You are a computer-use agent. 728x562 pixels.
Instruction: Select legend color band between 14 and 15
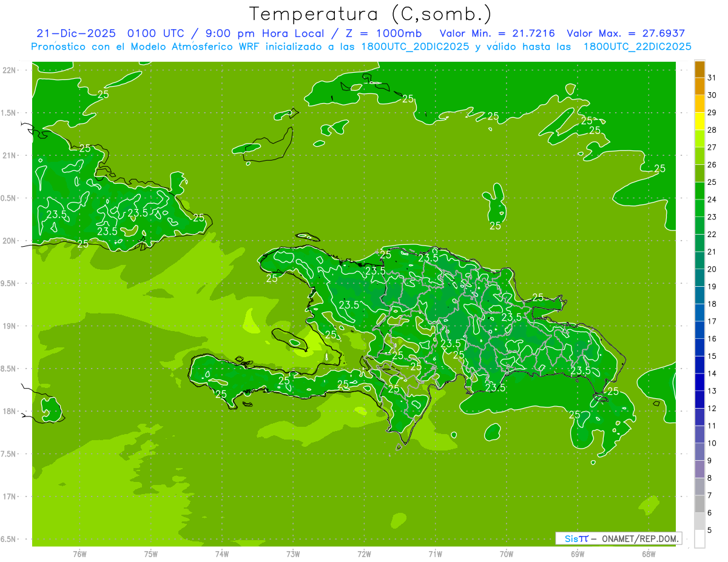coord(699,365)
